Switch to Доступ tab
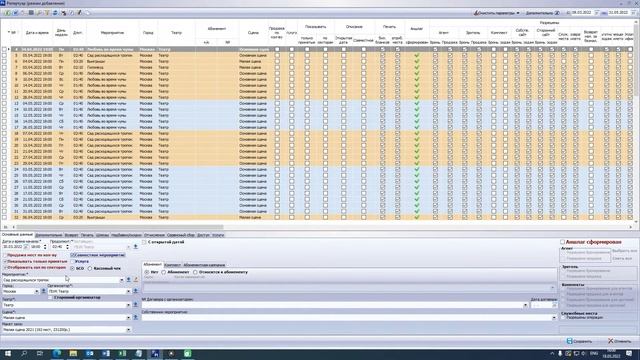Viewport: 640px width, 360px height. pyautogui.click(x=203, y=235)
